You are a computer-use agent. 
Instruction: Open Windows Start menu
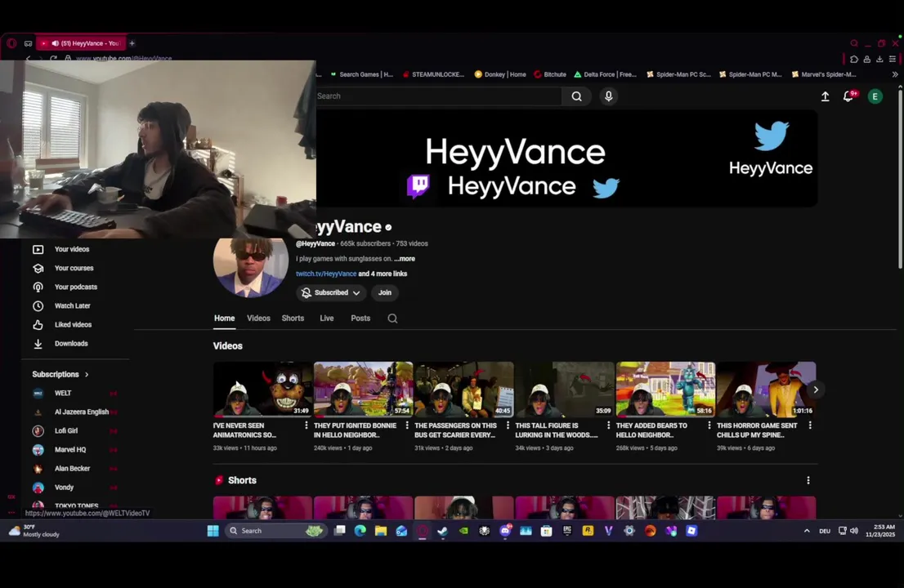(213, 531)
